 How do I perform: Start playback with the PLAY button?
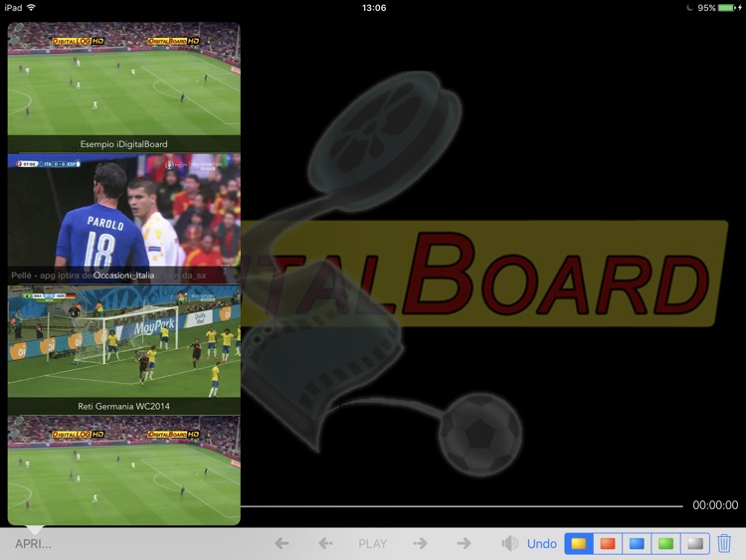373,544
